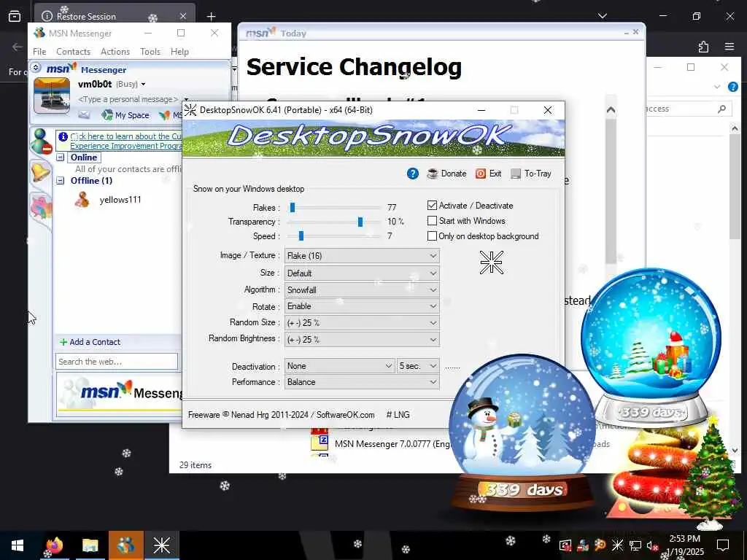Click yellows111 contact name
Image resolution: width=747 pixels, height=560 pixels.
[120, 200]
